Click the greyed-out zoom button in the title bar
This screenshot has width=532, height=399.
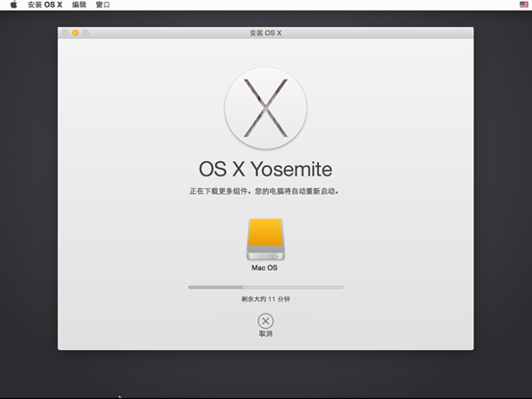pos(85,33)
